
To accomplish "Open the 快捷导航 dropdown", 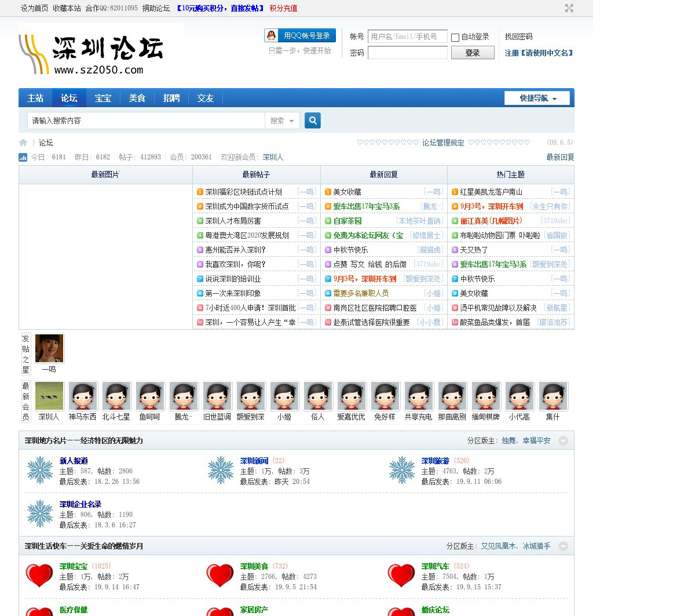I will (537, 99).
